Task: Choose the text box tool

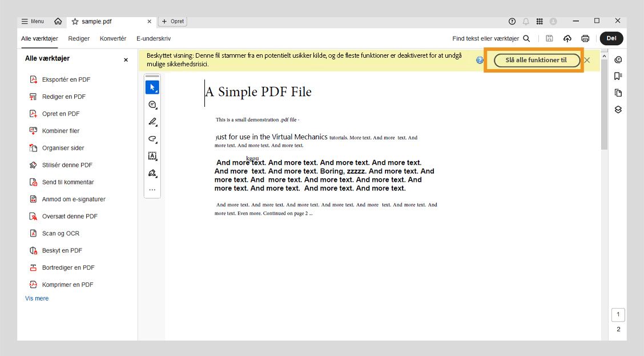Action: coord(152,156)
